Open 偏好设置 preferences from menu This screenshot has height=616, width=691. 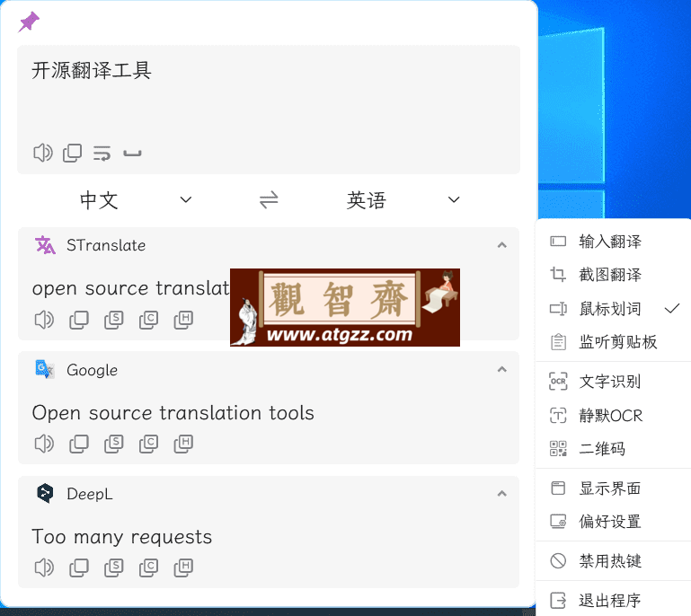614,522
